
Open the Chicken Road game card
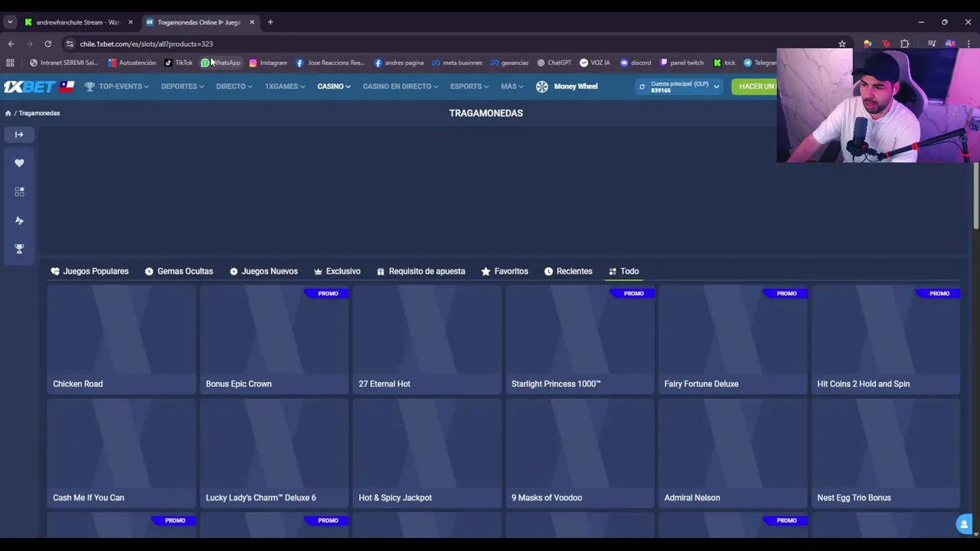[121, 340]
